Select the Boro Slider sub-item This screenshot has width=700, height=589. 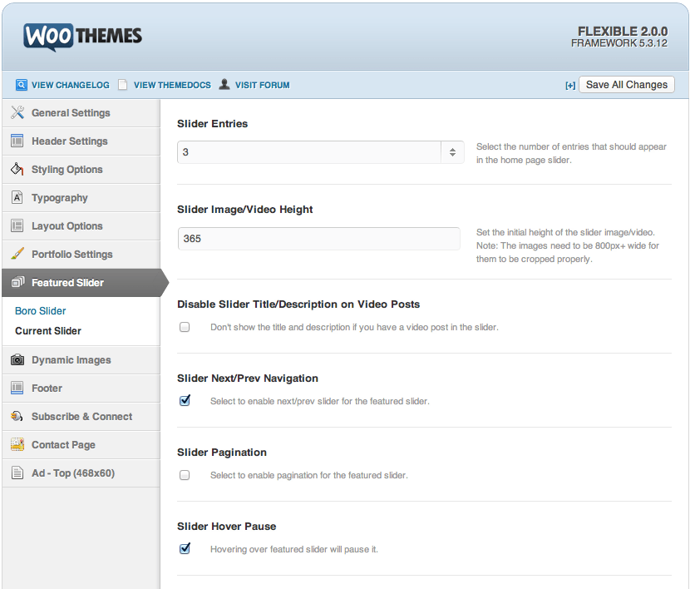[x=41, y=311]
